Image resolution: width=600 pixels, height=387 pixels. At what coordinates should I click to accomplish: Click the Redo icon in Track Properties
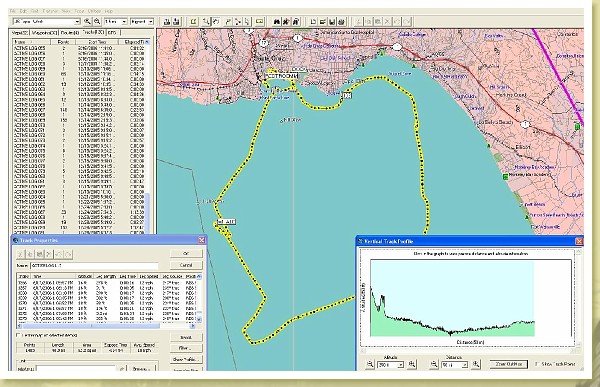click(x=68, y=254)
